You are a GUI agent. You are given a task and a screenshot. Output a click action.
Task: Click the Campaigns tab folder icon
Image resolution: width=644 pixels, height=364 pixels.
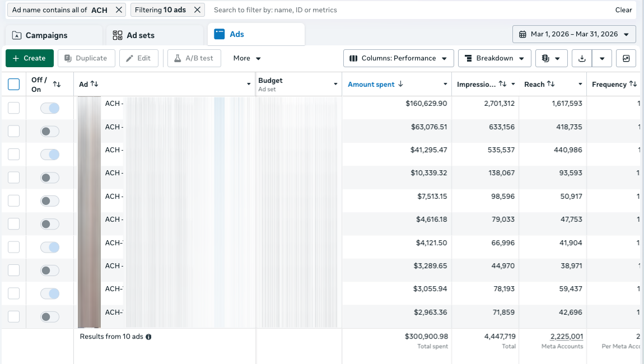(x=16, y=35)
